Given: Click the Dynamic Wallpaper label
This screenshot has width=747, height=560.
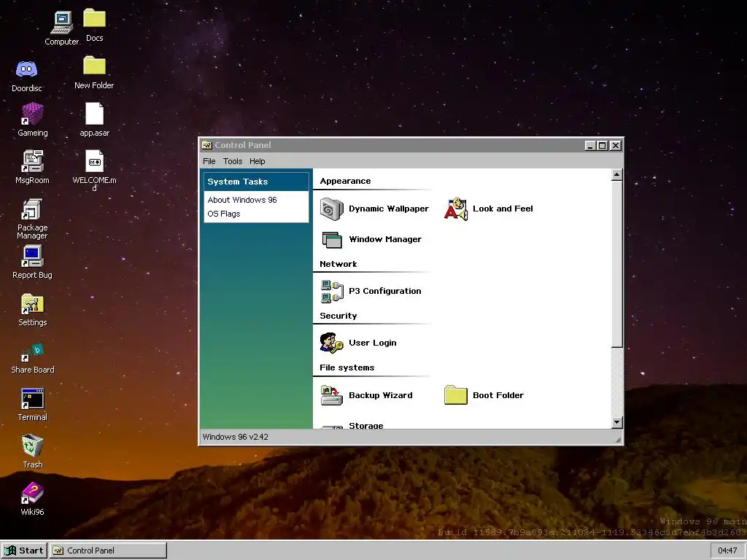Looking at the screenshot, I should [389, 209].
